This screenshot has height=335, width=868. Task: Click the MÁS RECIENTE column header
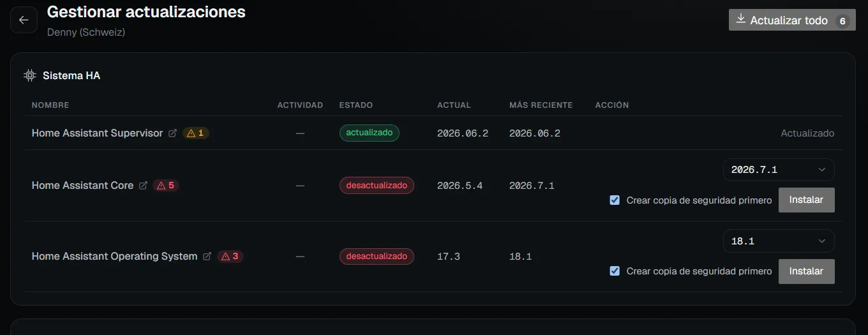point(541,105)
